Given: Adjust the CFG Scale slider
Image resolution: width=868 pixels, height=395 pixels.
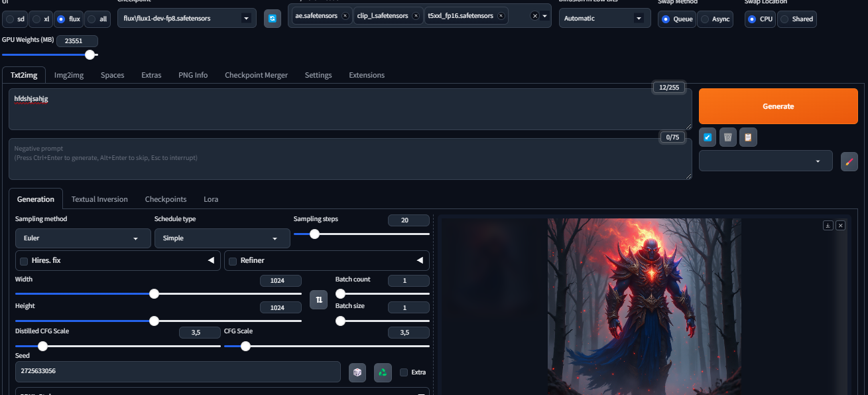Looking at the screenshot, I should tap(327, 346).
